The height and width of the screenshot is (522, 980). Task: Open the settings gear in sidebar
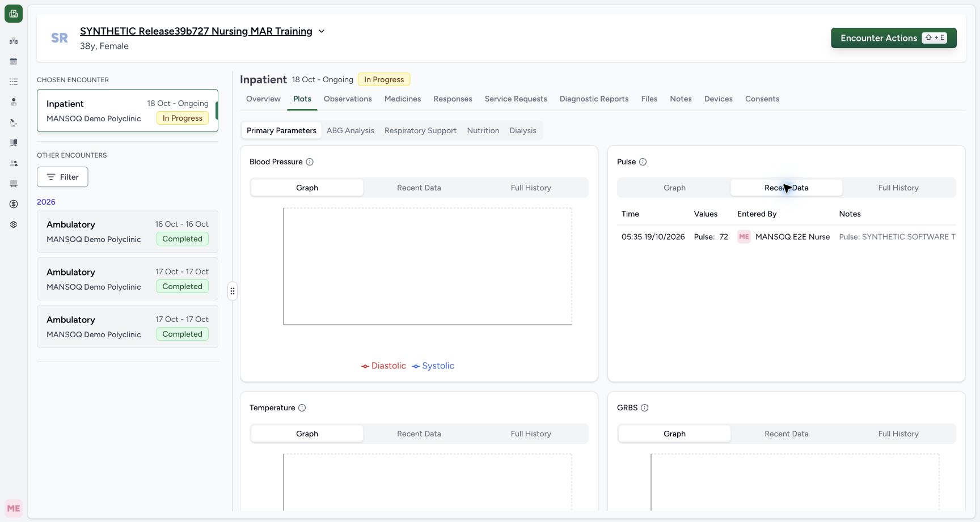coord(14,224)
